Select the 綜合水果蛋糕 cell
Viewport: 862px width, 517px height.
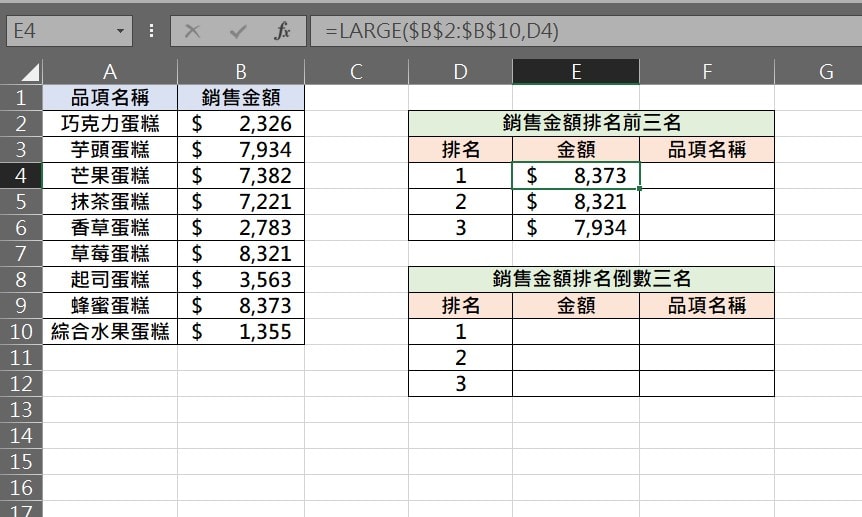click(110, 332)
